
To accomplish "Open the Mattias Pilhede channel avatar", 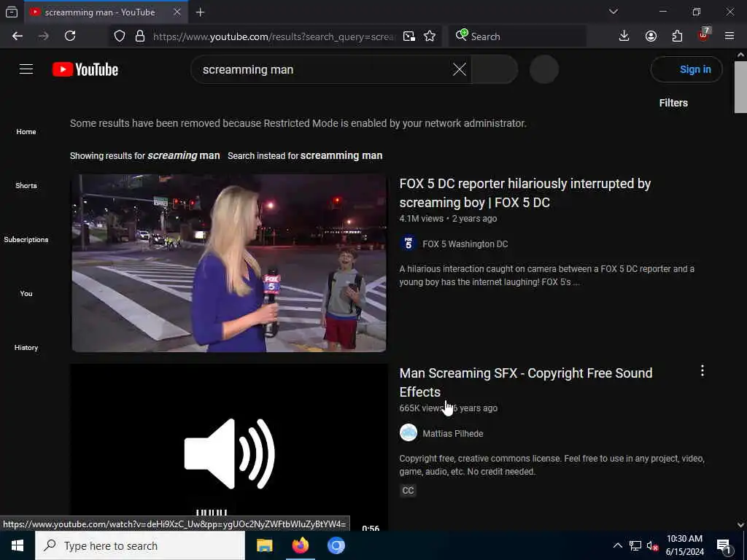I will pyautogui.click(x=409, y=433).
